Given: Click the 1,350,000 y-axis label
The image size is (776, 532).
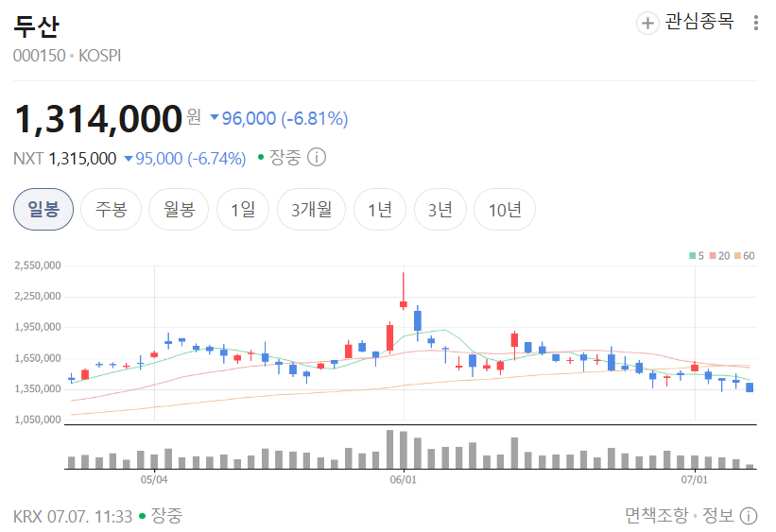Looking at the screenshot, I should pos(38,388).
